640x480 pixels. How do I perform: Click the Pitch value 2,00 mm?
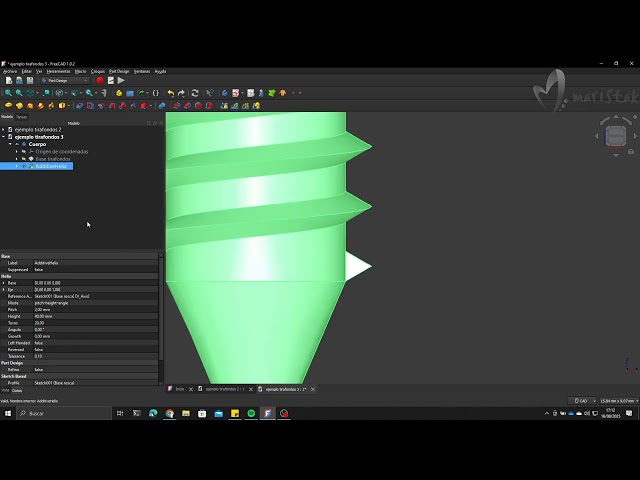pyautogui.click(x=42, y=310)
